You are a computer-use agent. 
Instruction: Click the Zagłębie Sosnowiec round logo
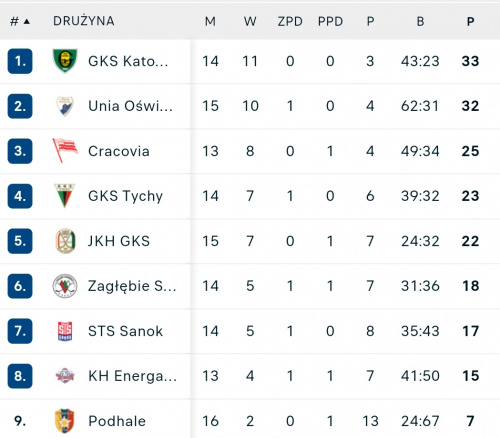coord(65,286)
